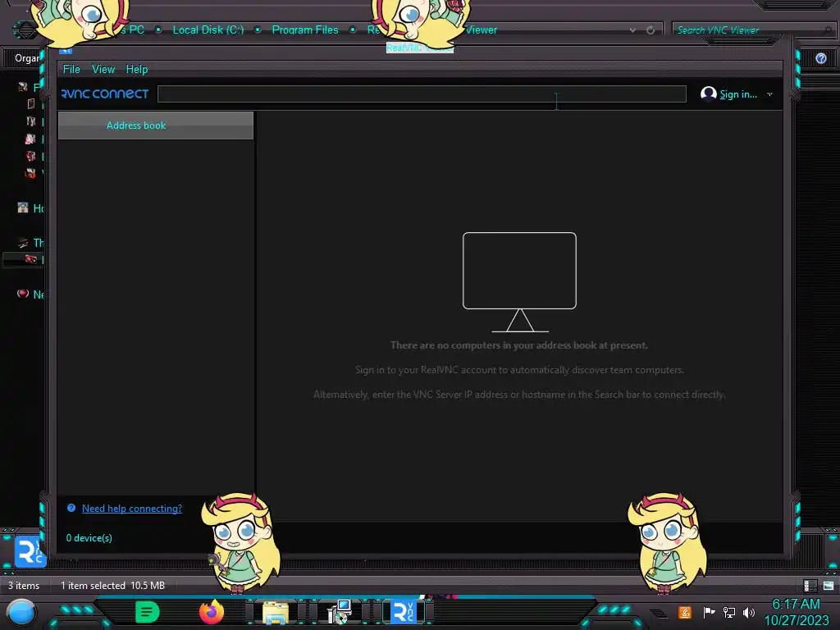Click the Explorer refresh icon
This screenshot has width=840, height=630.
click(651, 30)
